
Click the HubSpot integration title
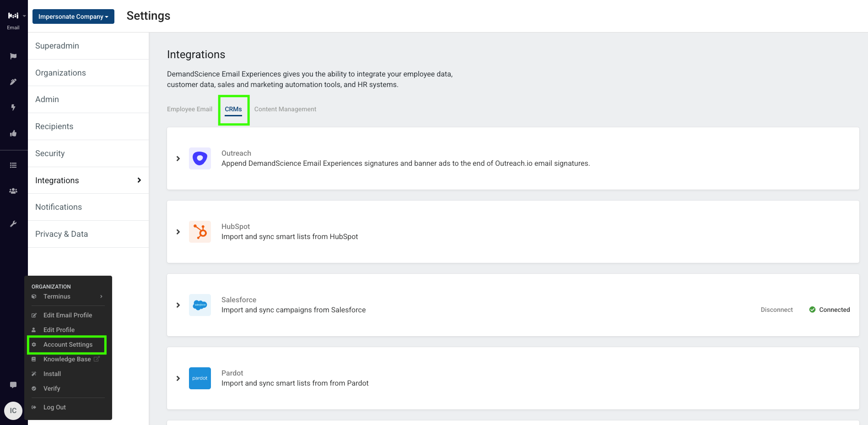point(236,227)
